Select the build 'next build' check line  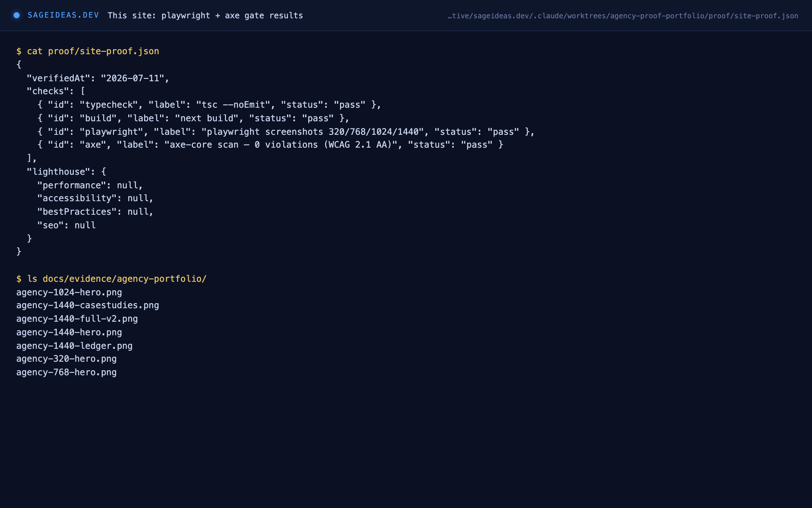tap(194, 118)
